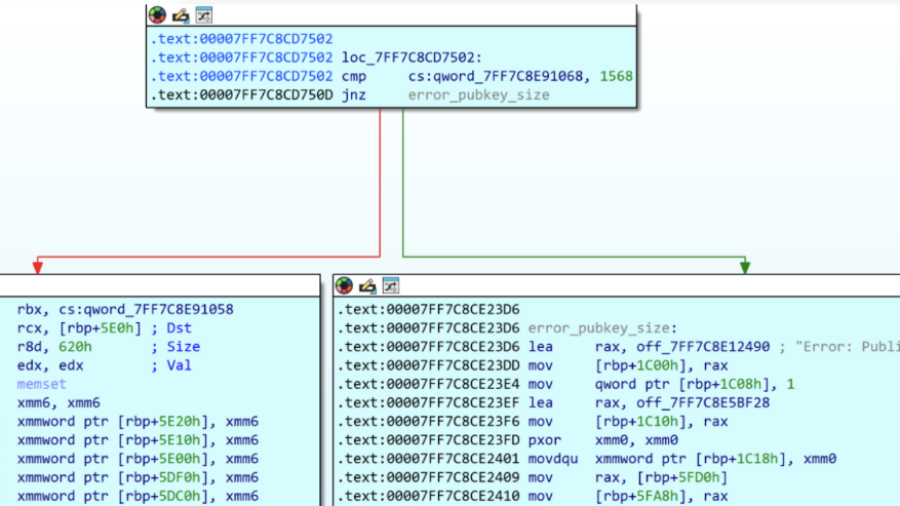Follow off_7FF7C8E5BF28 reference

703,403
